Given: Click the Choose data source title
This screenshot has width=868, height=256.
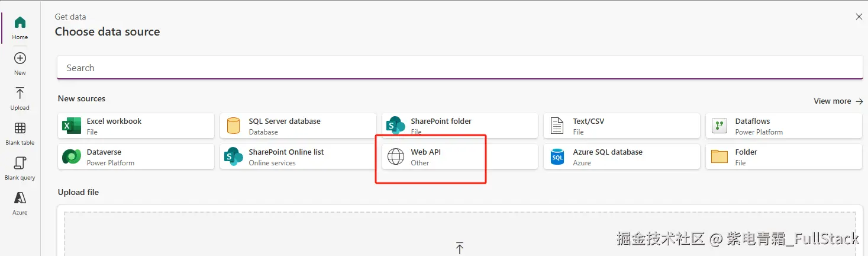Looking at the screenshot, I should click(x=108, y=31).
